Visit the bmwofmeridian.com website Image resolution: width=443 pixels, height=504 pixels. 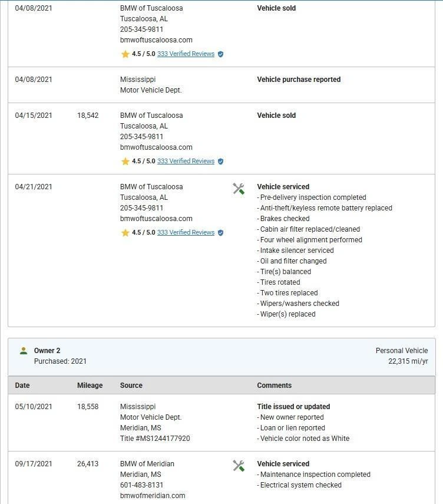point(153,496)
